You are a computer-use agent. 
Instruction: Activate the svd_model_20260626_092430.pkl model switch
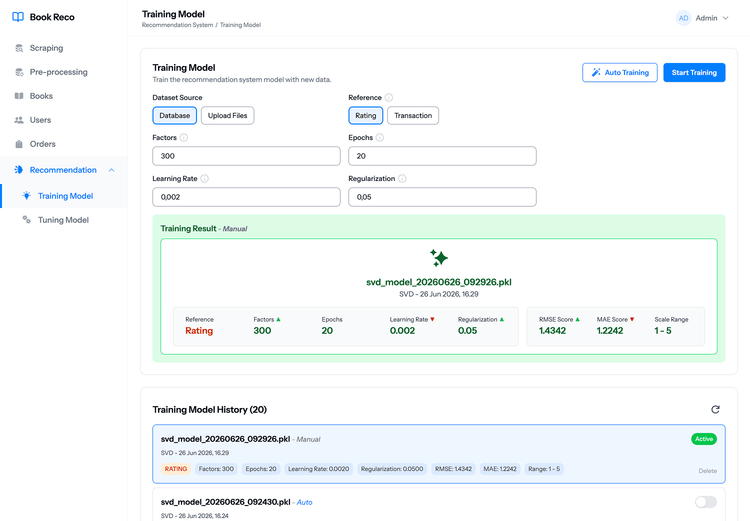pyautogui.click(x=706, y=502)
